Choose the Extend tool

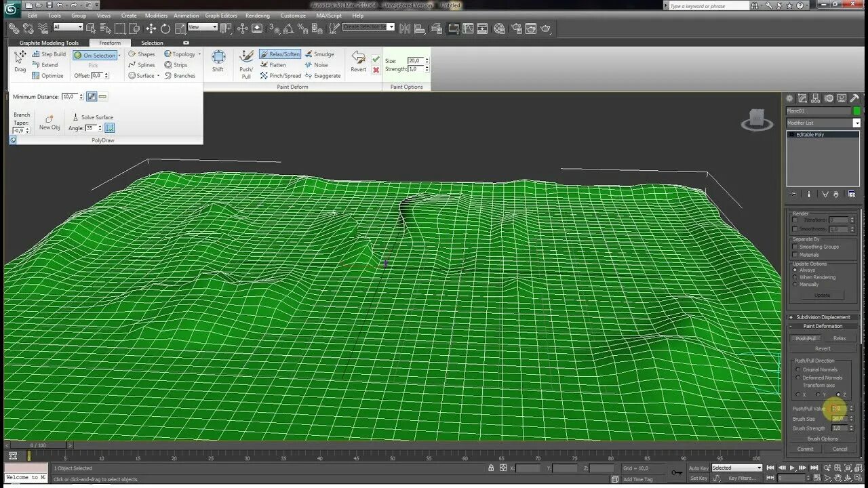pyautogui.click(x=45, y=65)
